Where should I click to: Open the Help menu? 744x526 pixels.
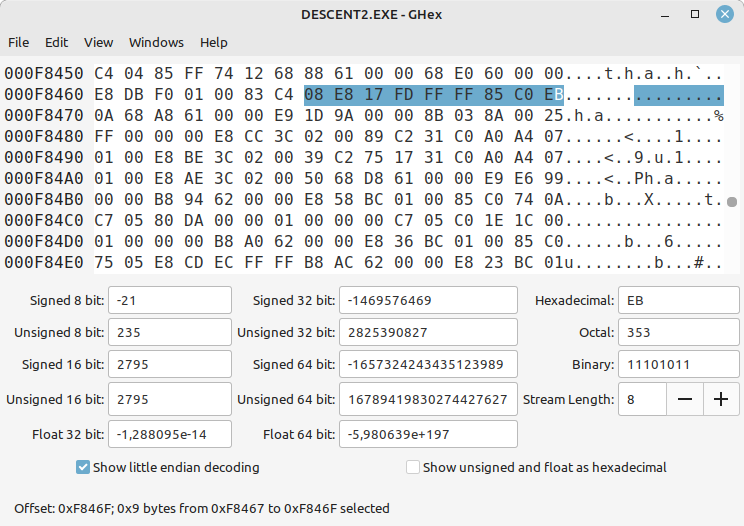tap(214, 43)
